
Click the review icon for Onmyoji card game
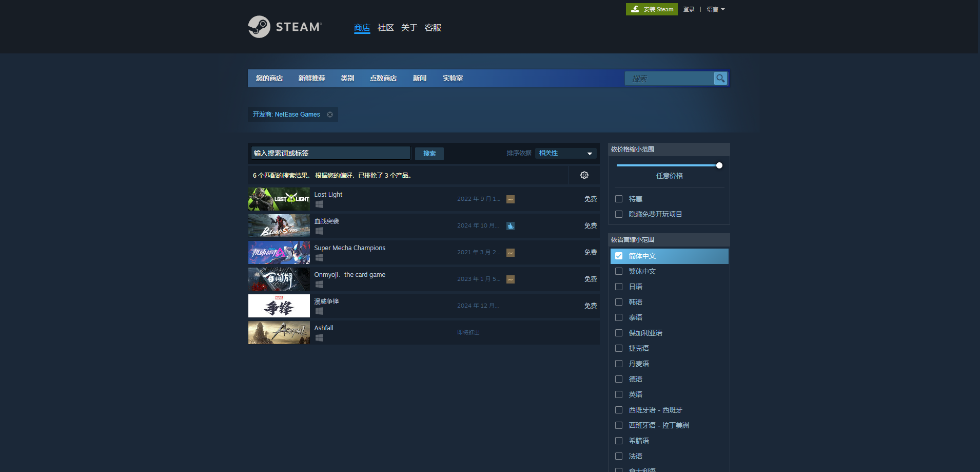511,279
